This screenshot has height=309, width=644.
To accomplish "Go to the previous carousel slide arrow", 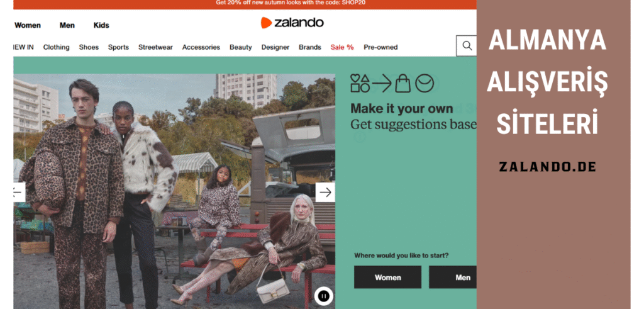I will pyautogui.click(x=19, y=193).
